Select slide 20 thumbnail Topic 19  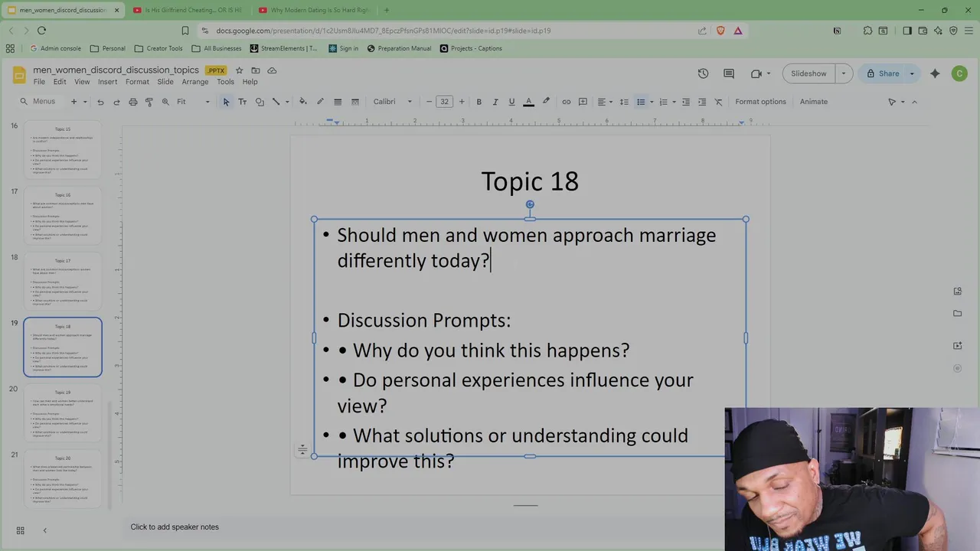click(63, 413)
